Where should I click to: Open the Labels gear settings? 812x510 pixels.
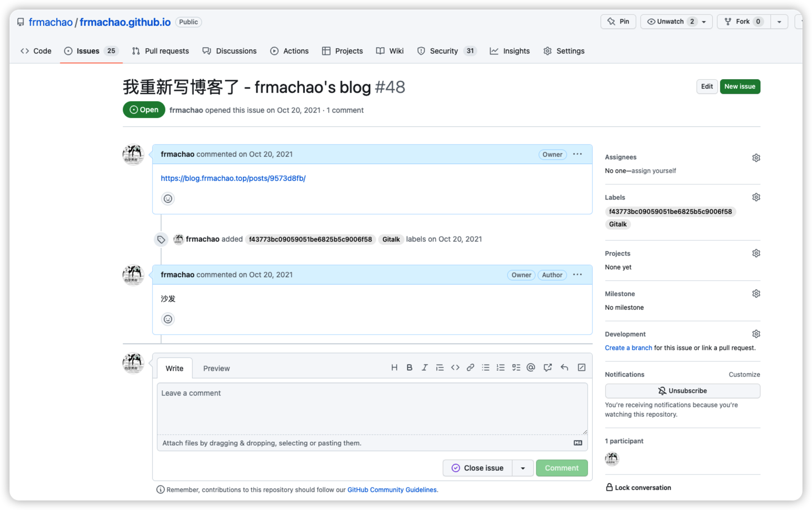[756, 197]
